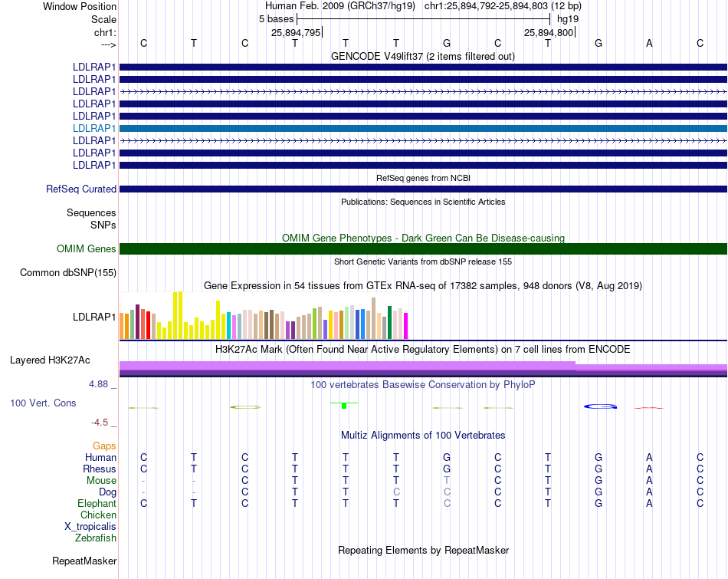Click the 25,894,795 ruler coordinate
This screenshot has width=728, height=579.
[296, 32]
